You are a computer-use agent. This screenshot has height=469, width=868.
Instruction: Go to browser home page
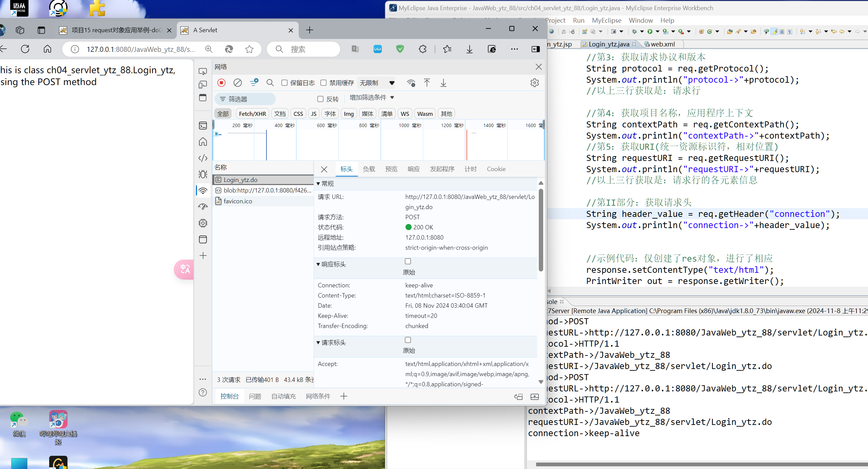(47, 49)
